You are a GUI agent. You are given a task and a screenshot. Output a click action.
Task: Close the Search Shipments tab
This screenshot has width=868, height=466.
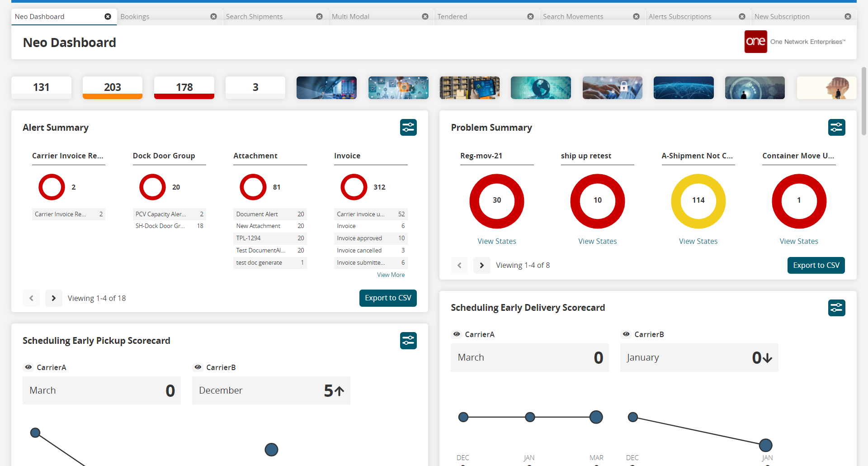(x=319, y=17)
